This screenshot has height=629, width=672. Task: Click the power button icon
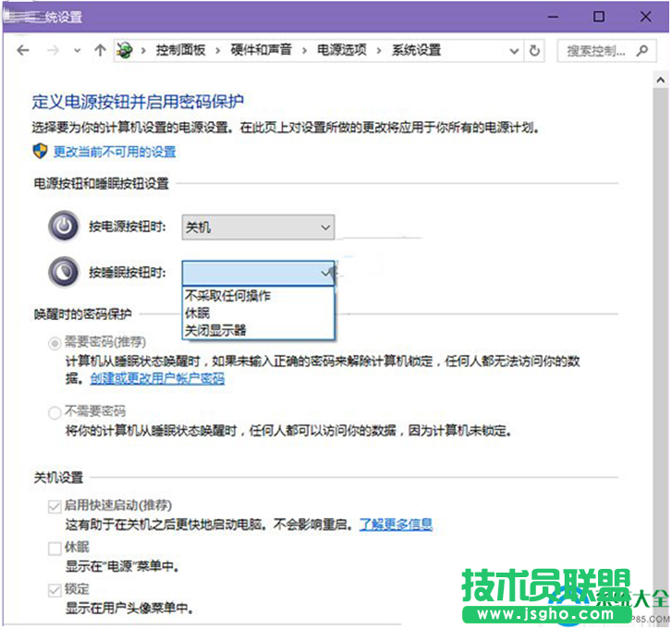pos(64,226)
